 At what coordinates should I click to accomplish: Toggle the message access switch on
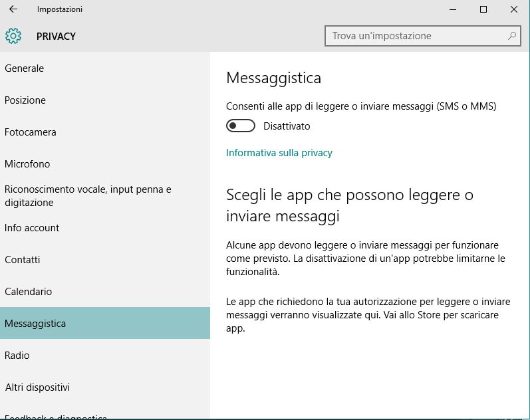coord(241,126)
